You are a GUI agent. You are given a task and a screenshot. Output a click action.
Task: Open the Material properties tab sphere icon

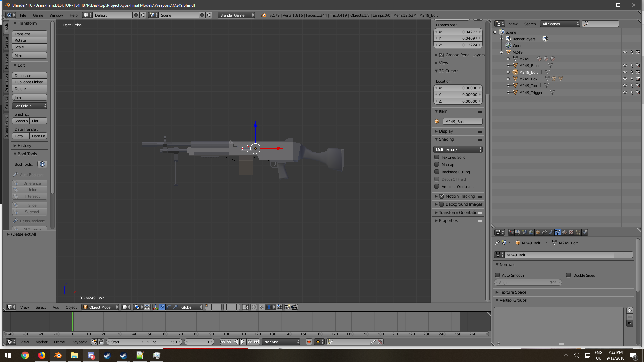(x=565, y=232)
